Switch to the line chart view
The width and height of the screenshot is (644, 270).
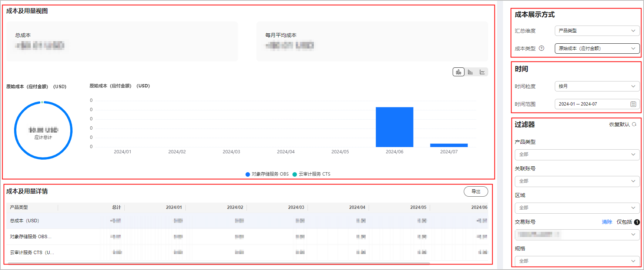tap(482, 72)
